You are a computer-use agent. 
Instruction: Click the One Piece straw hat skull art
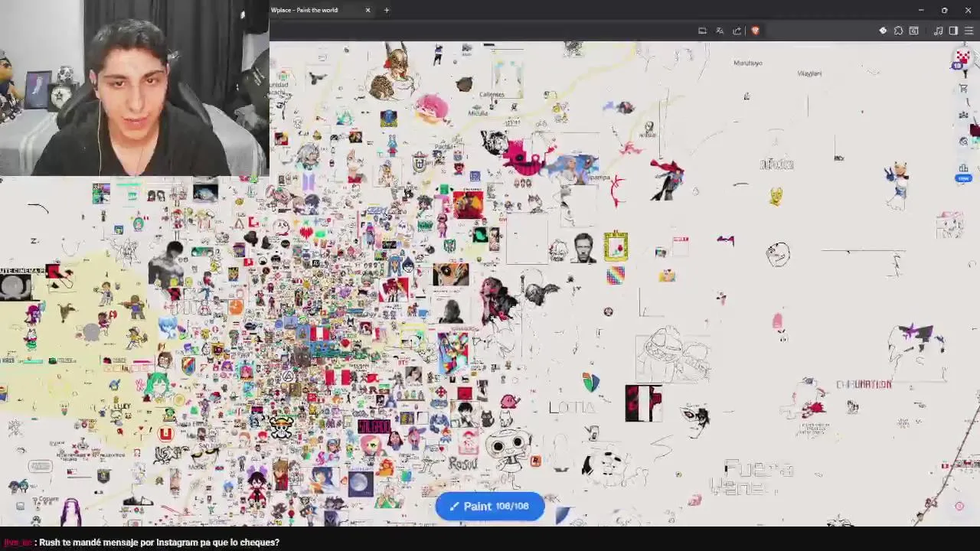[x=281, y=426]
